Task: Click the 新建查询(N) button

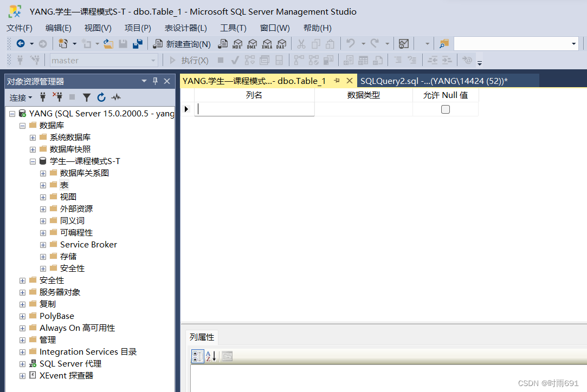Action: 182,44
